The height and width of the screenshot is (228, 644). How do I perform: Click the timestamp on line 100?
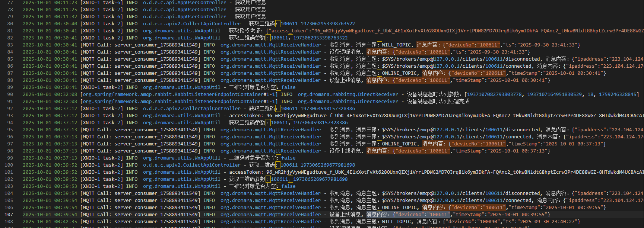tap(50, 165)
